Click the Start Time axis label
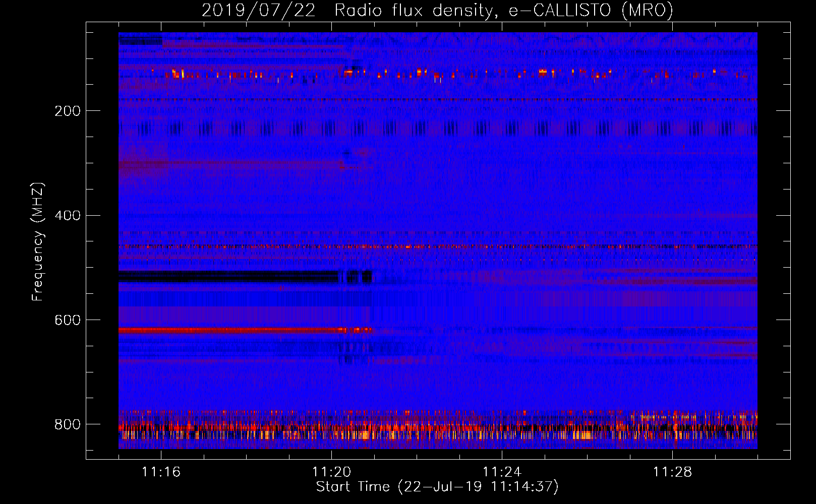The width and height of the screenshot is (816, 504). pos(437,487)
